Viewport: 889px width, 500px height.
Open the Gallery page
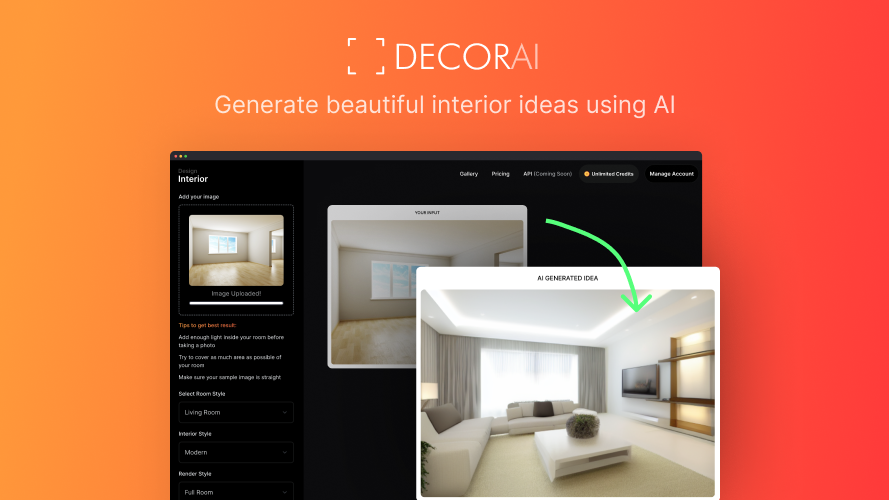(468, 174)
